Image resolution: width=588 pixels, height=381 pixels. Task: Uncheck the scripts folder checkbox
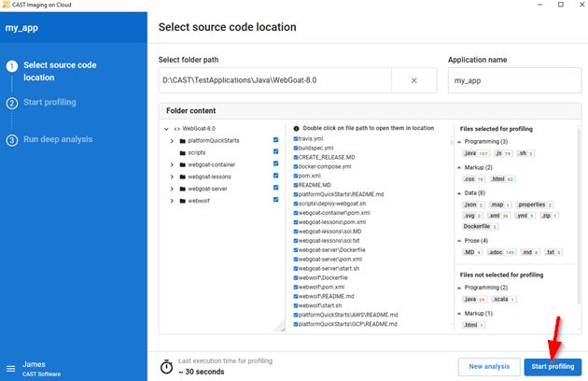coord(275,151)
